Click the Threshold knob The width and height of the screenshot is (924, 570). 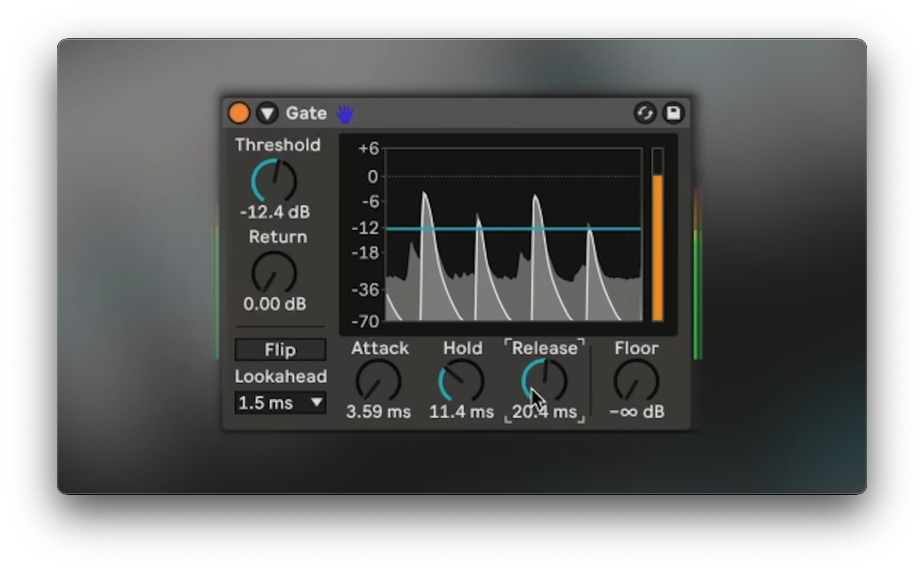(274, 181)
